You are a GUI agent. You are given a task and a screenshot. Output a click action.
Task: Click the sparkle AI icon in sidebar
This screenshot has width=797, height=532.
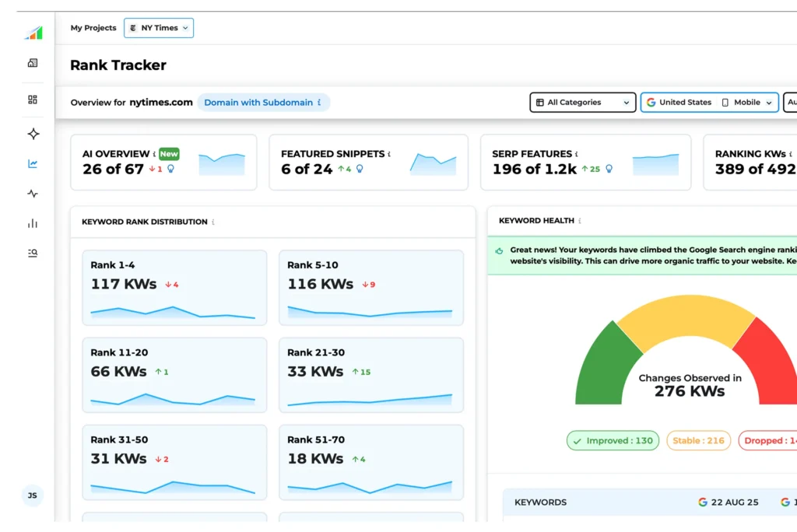pos(33,134)
